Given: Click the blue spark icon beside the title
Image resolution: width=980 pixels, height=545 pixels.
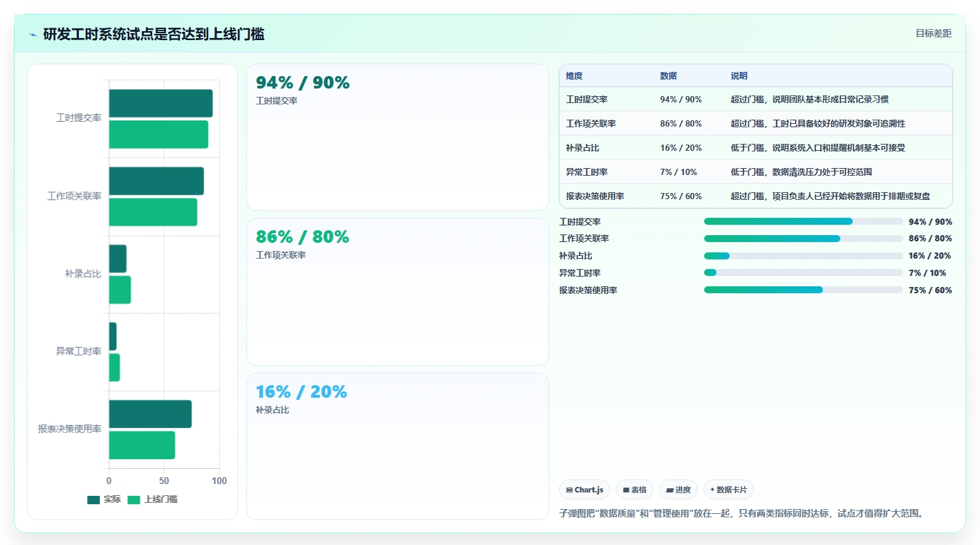Looking at the screenshot, I should (x=33, y=35).
